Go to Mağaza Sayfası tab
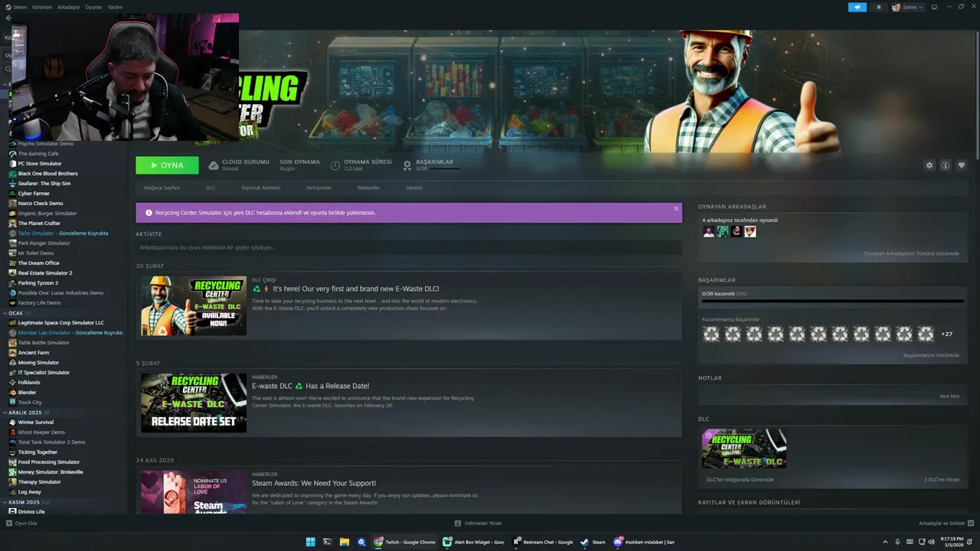The width and height of the screenshot is (980, 551). click(162, 187)
